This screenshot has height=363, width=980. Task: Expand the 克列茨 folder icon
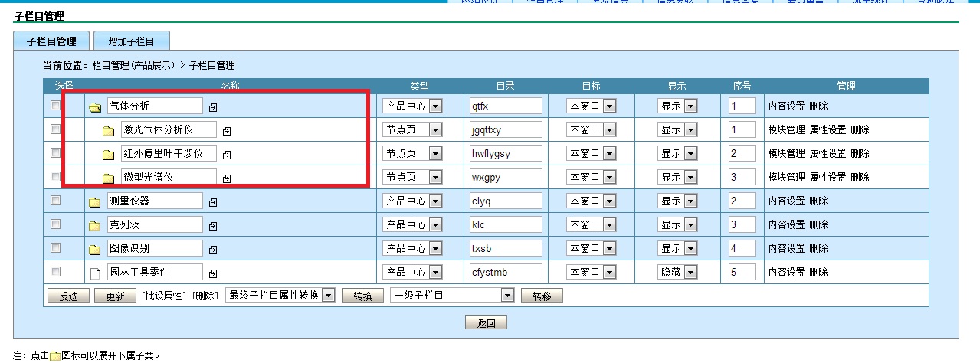coord(95,226)
